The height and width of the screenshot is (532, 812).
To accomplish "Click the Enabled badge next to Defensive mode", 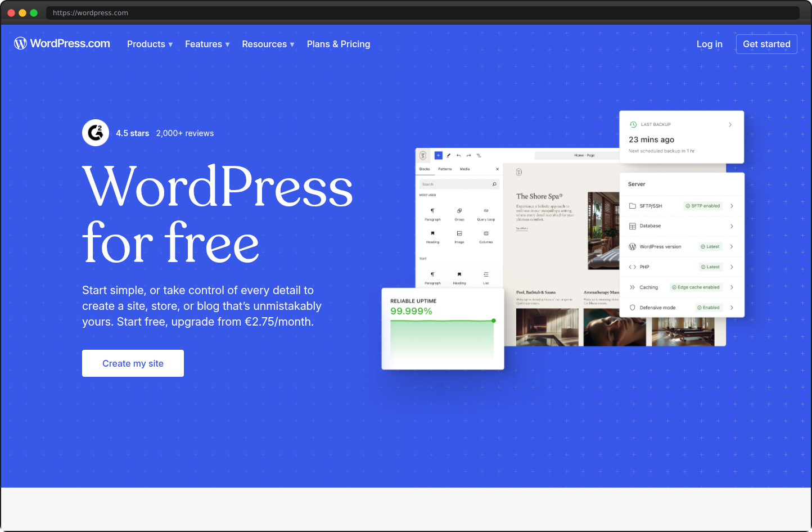I will coord(710,307).
